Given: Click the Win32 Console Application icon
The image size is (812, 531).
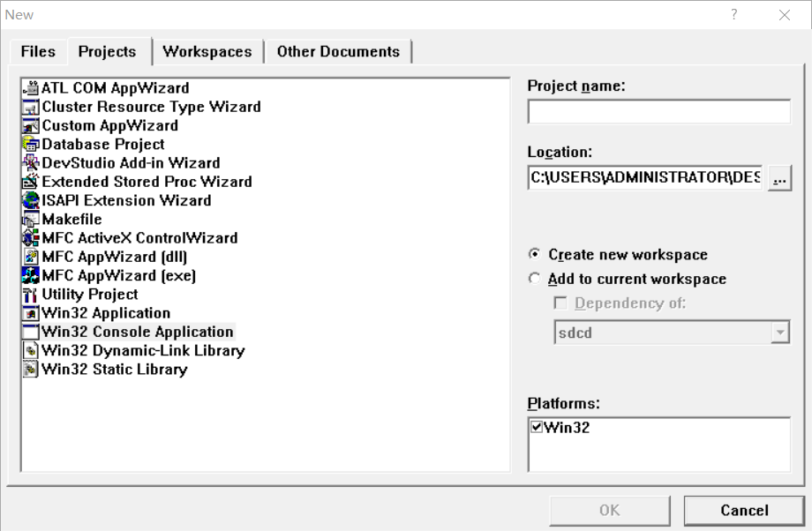Looking at the screenshot, I should coord(31,332).
